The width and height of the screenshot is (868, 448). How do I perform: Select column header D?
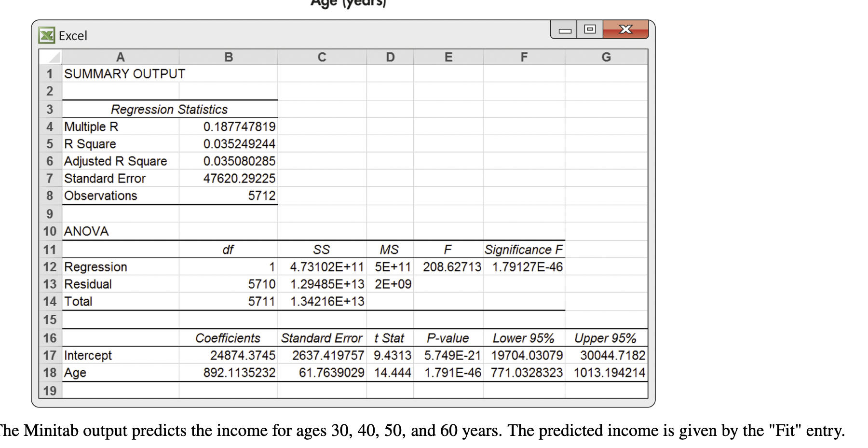pyautogui.click(x=390, y=56)
